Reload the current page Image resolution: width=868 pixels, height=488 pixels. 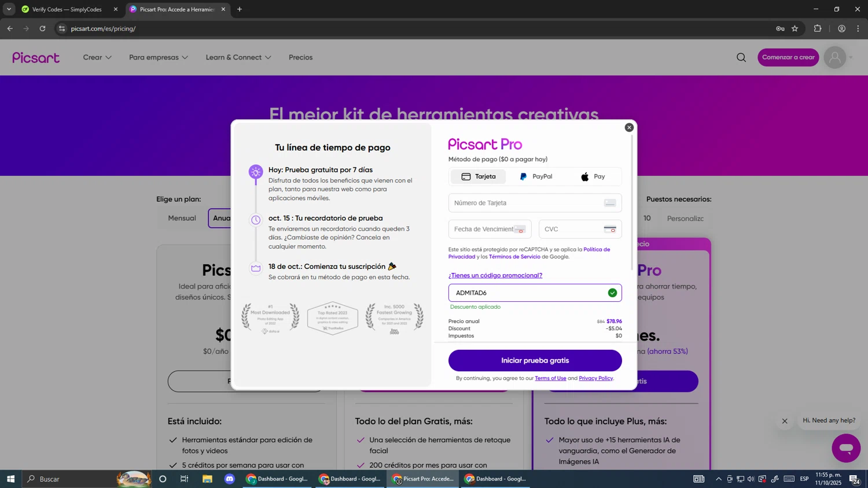pos(42,28)
